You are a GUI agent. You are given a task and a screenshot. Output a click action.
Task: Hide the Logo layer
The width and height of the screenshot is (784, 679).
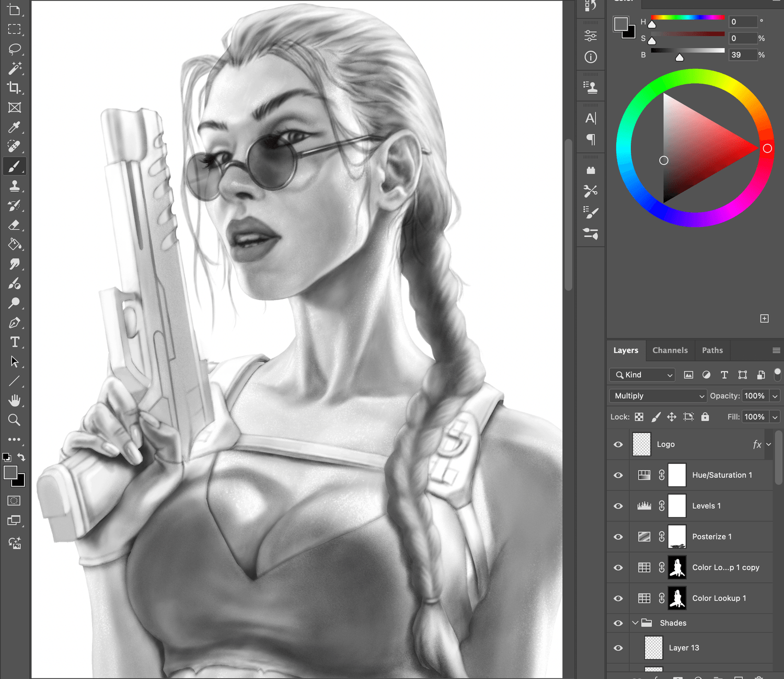[x=618, y=444]
